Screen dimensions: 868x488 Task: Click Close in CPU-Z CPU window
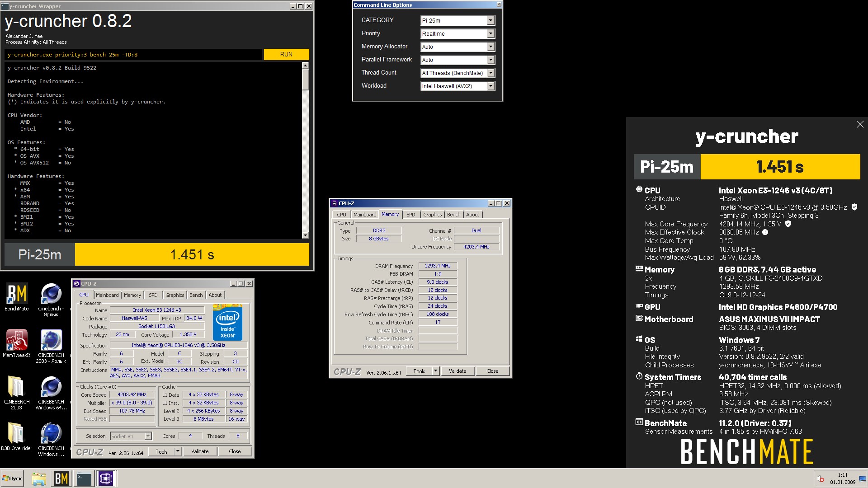(235, 451)
